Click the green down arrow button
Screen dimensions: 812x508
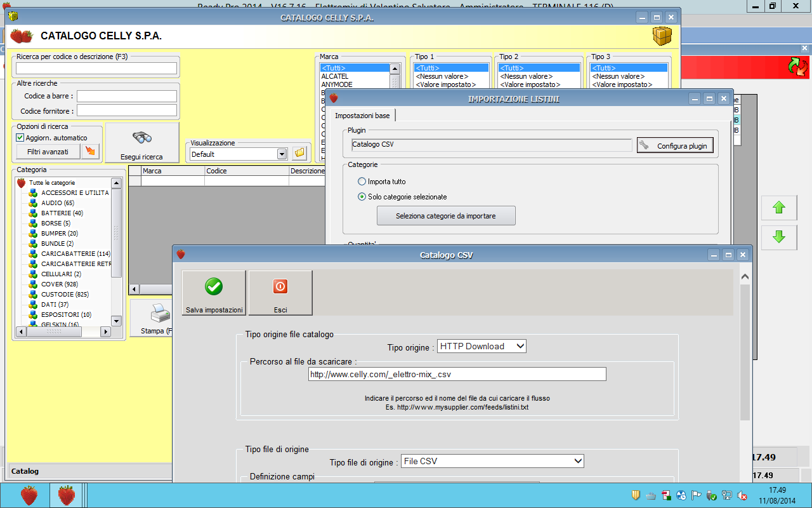[x=779, y=237]
